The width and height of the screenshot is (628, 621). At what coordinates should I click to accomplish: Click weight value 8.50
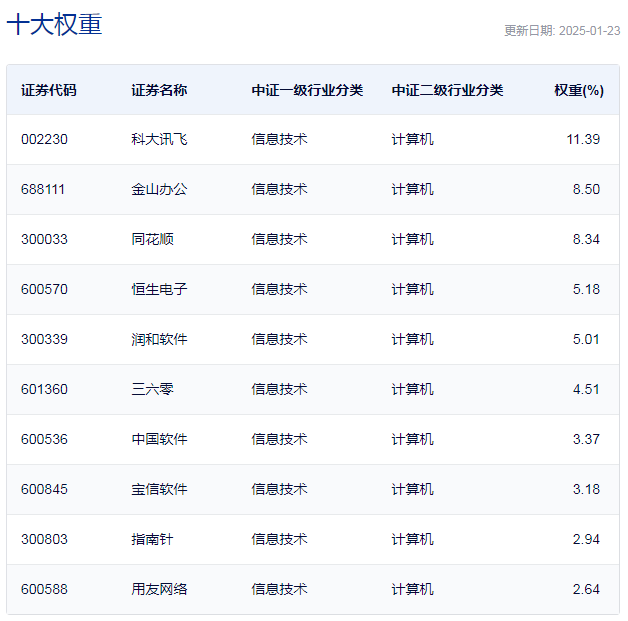[586, 189]
